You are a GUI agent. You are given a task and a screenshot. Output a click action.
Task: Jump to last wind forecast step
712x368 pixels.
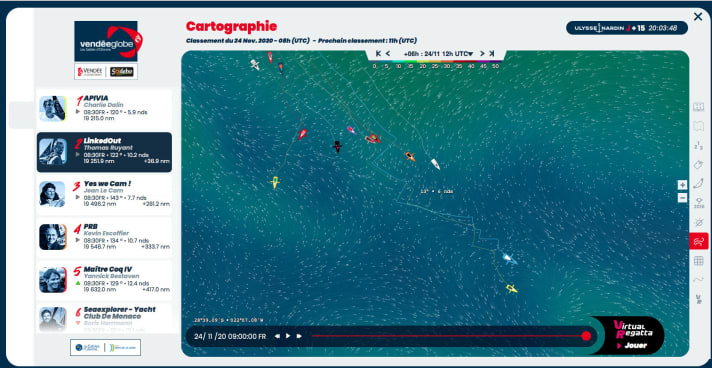(x=492, y=54)
